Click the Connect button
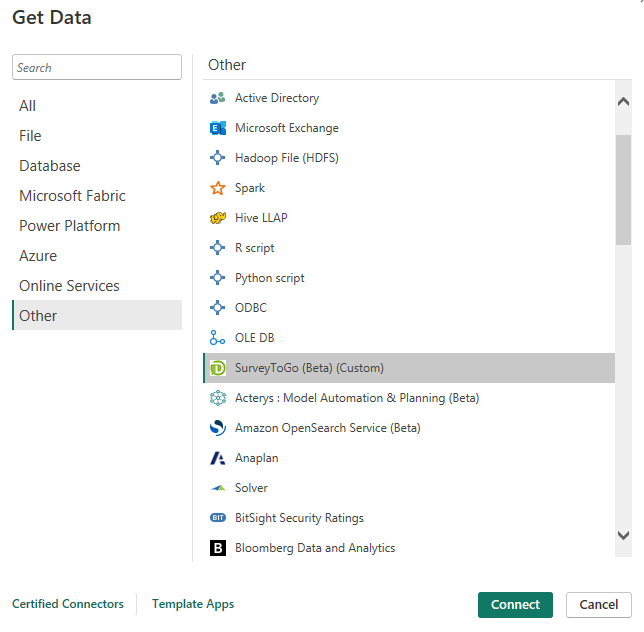Viewport: 644px width, 632px height. tap(515, 604)
